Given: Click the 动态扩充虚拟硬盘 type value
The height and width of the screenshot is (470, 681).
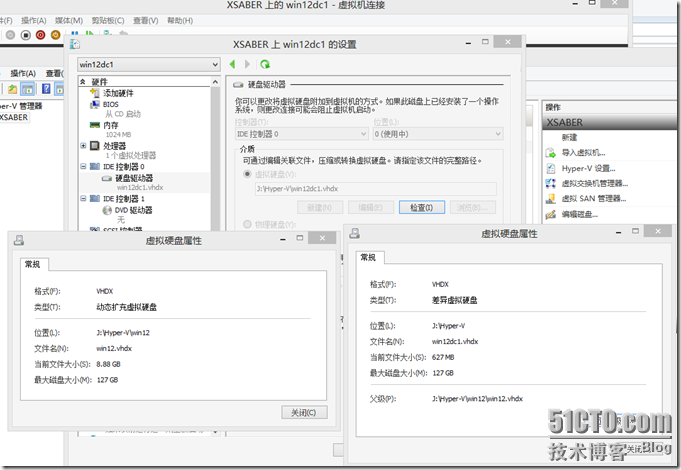Looking at the screenshot, I should coord(126,307).
